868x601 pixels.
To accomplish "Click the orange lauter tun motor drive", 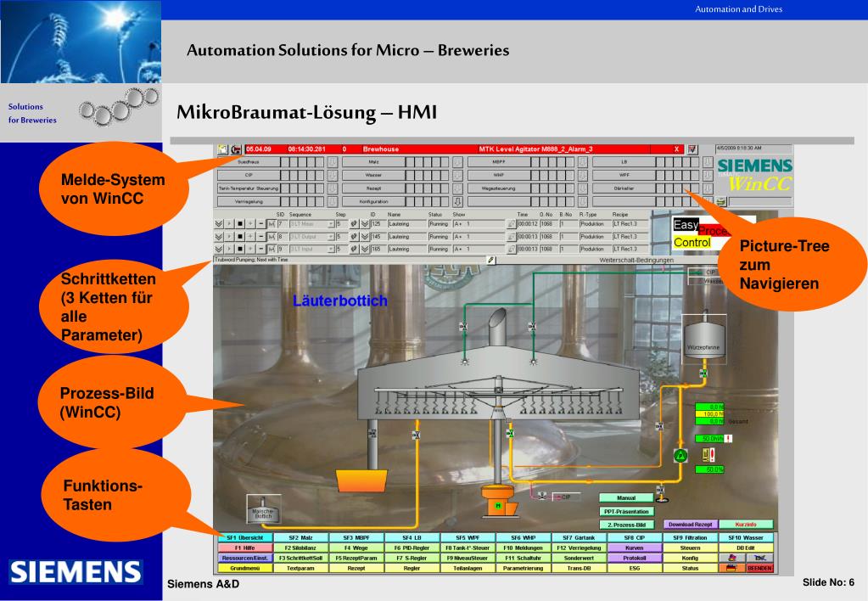I will click(499, 501).
